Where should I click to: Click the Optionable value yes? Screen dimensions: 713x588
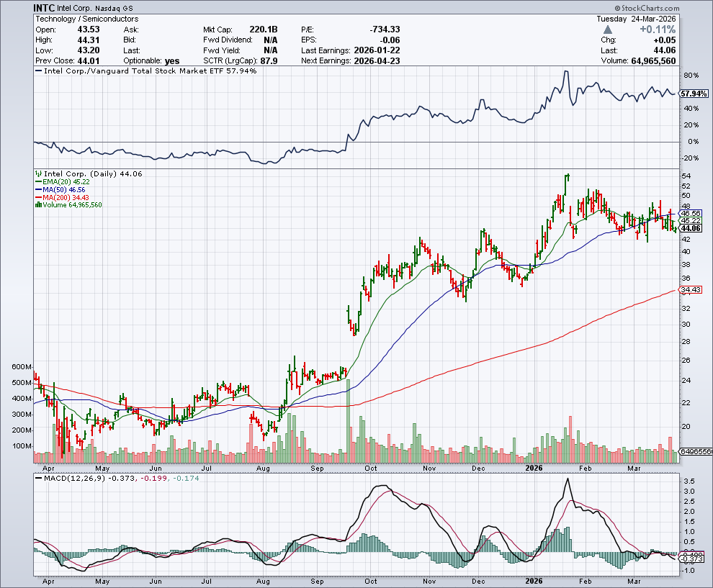click(x=172, y=61)
